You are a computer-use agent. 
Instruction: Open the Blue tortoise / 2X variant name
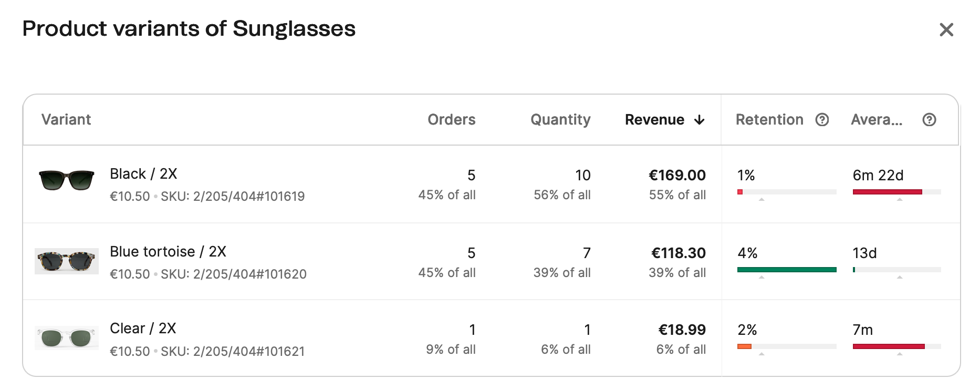click(x=168, y=252)
